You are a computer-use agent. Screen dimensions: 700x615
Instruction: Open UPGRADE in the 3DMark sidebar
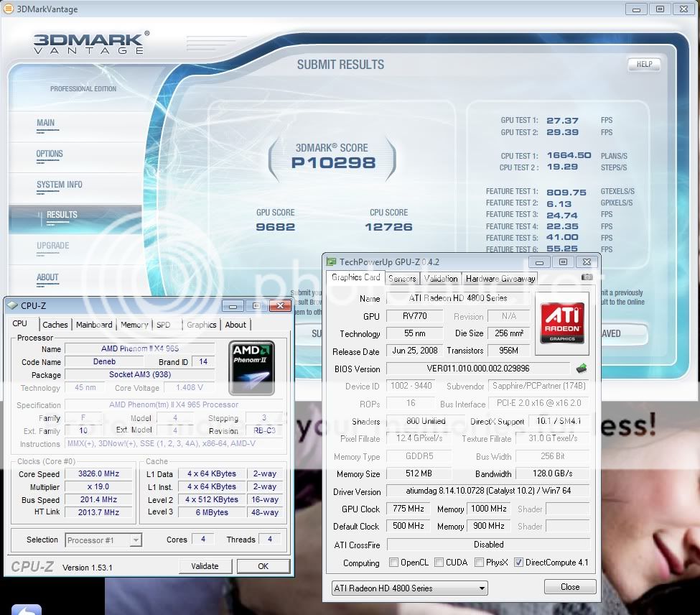pos(52,246)
